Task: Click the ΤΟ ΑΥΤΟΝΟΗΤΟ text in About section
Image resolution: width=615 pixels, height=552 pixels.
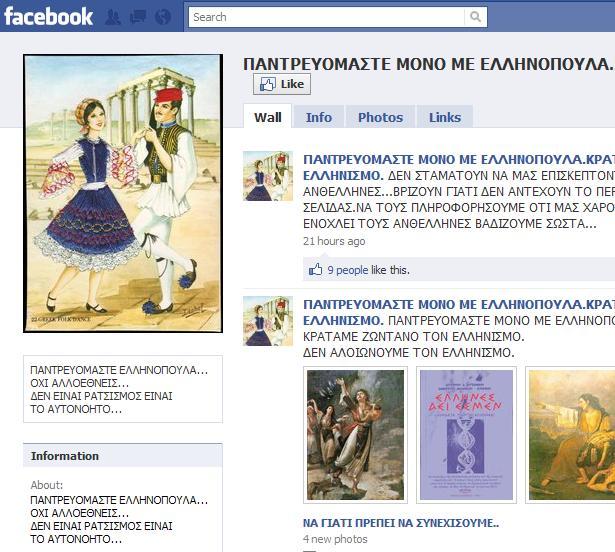Action: 76,539
